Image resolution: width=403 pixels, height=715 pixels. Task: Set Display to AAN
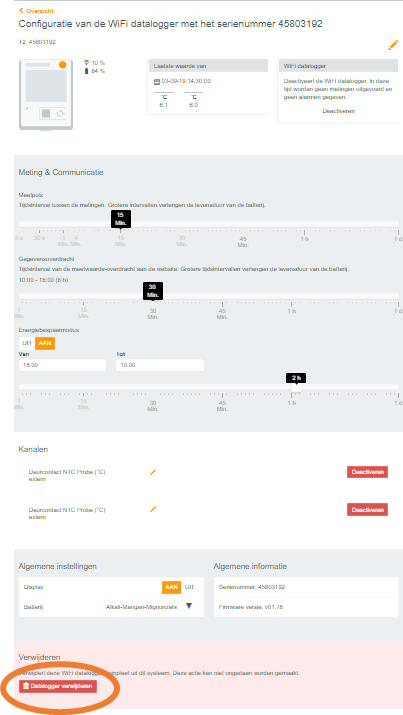tap(171, 587)
